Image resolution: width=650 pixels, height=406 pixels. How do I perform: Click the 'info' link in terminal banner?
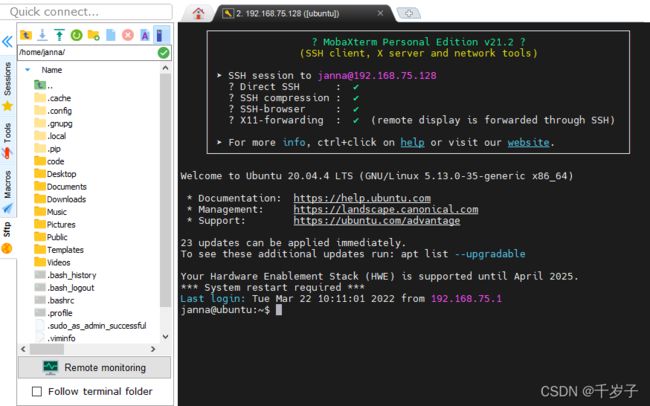point(294,143)
